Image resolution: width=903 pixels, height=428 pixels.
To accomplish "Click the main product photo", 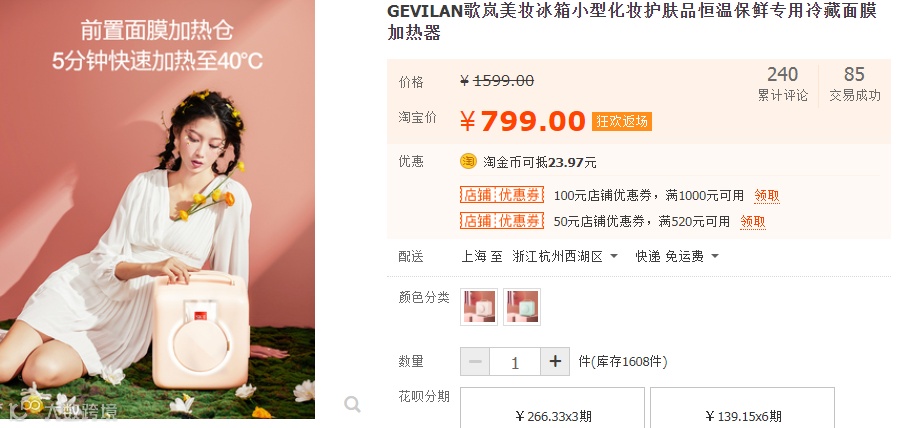I will [x=157, y=209].
